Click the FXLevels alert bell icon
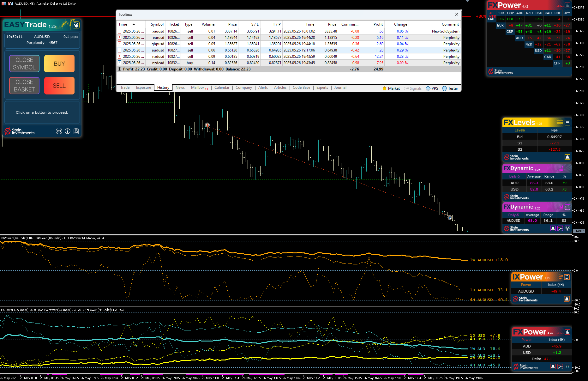This screenshot has height=381, width=588. (567, 157)
